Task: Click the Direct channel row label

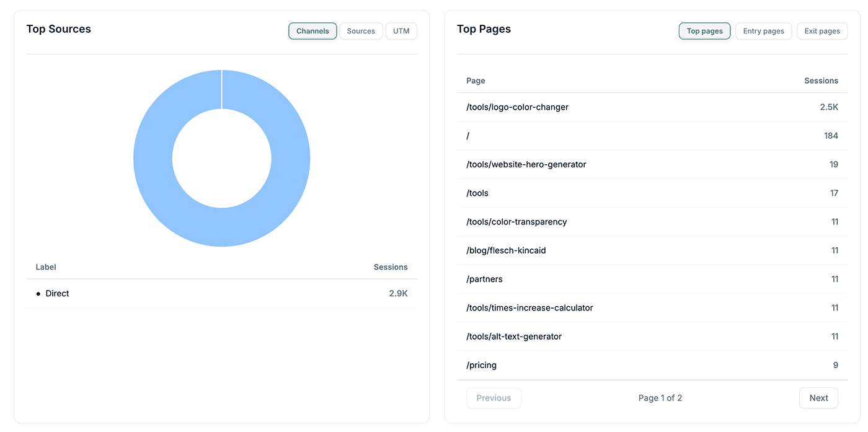Action: click(x=57, y=293)
